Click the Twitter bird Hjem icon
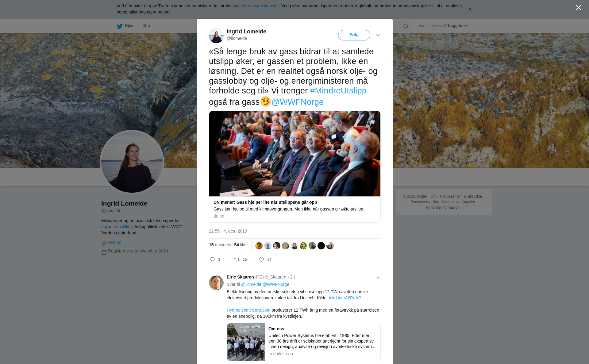 [x=120, y=26]
